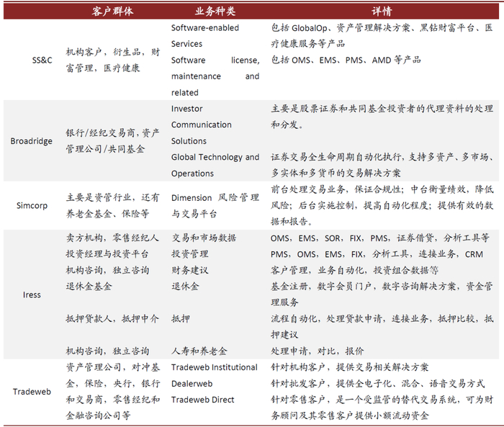This screenshot has width=504, height=427.
Task: Select the Iress company cell
Action: 32,295
